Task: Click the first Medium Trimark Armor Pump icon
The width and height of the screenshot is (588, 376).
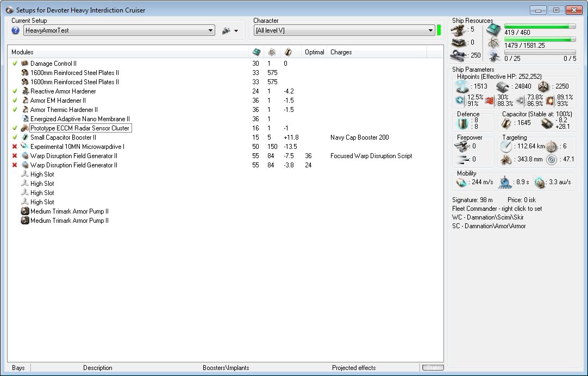Action: tap(25, 211)
